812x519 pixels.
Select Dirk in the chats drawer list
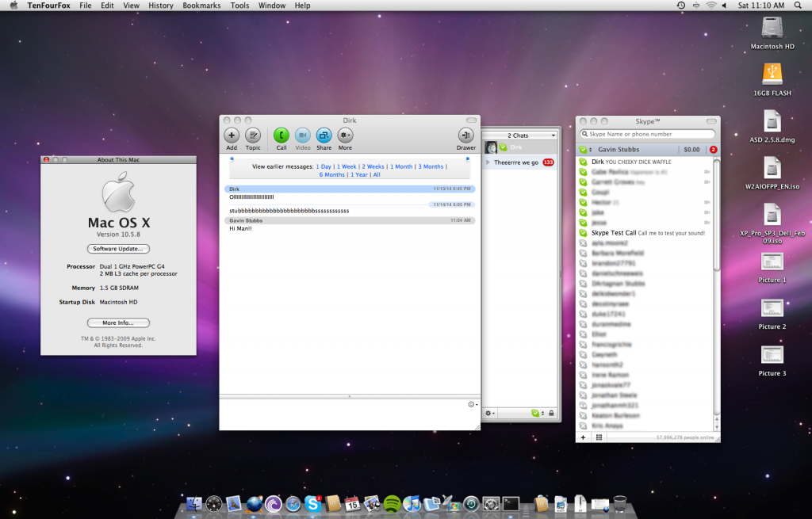click(x=520, y=147)
